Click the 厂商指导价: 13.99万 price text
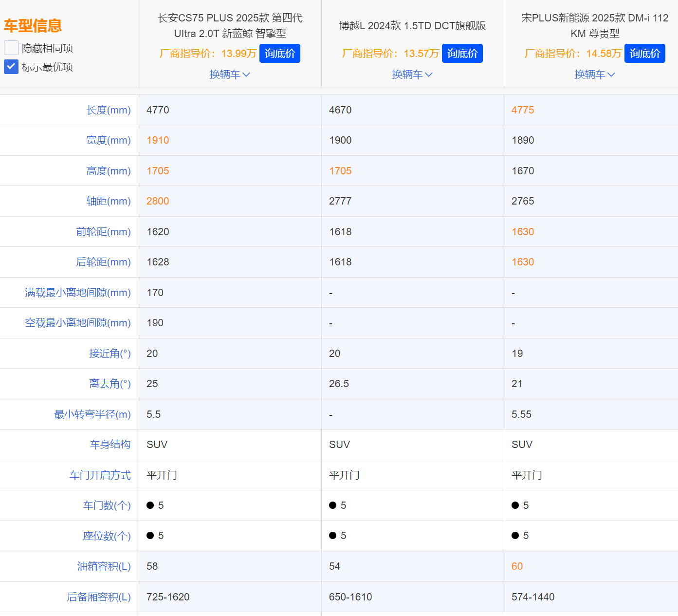The width and height of the screenshot is (678, 616). 208,54
